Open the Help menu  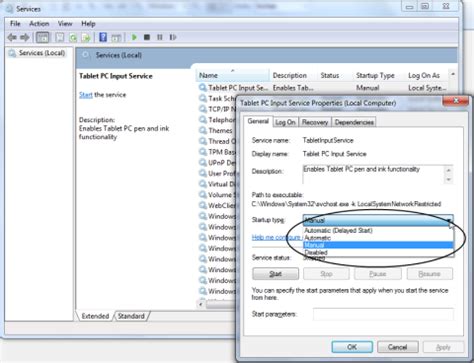pos(88,24)
